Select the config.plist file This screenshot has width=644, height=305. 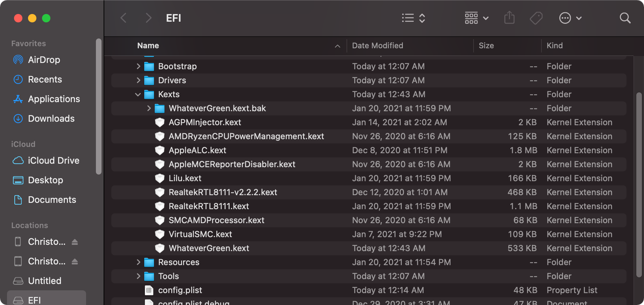pyautogui.click(x=180, y=290)
